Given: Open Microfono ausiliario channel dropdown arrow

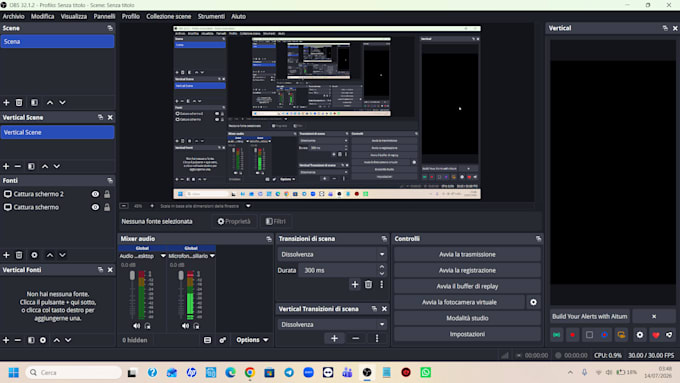Looking at the screenshot, I should [212, 256].
